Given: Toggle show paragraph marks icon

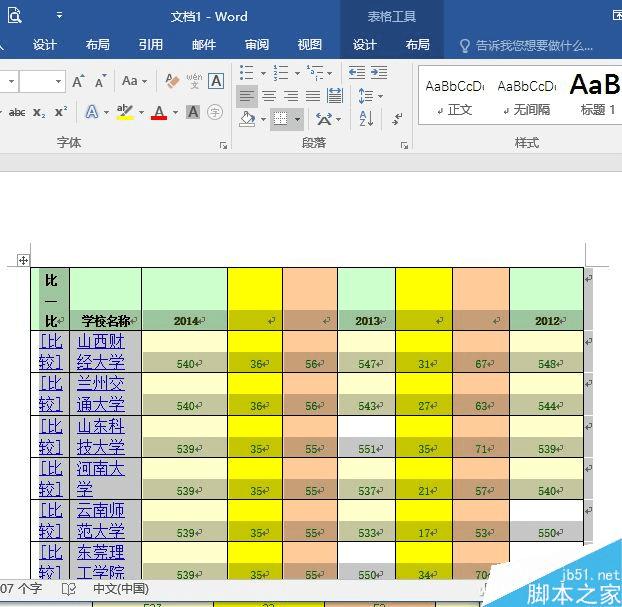Looking at the screenshot, I should (397, 119).
